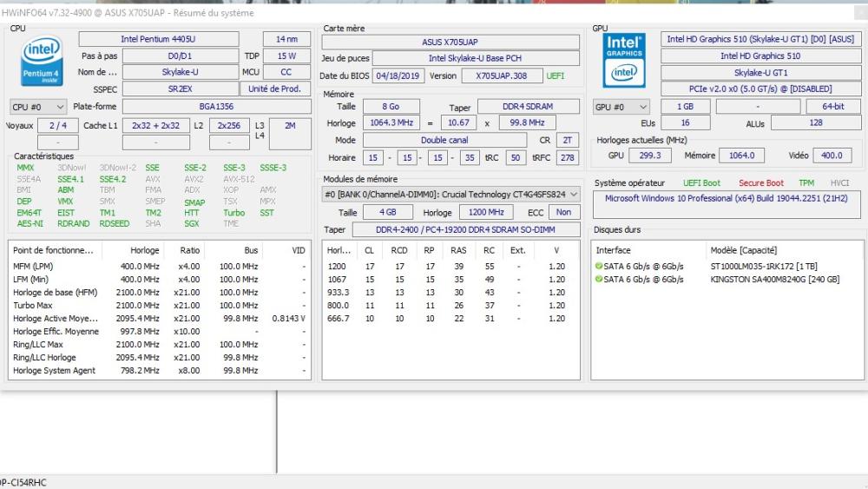Click the ASUS X705UAP motherboard field
This screenshot has height=489, width=868.
coord(450,42)
